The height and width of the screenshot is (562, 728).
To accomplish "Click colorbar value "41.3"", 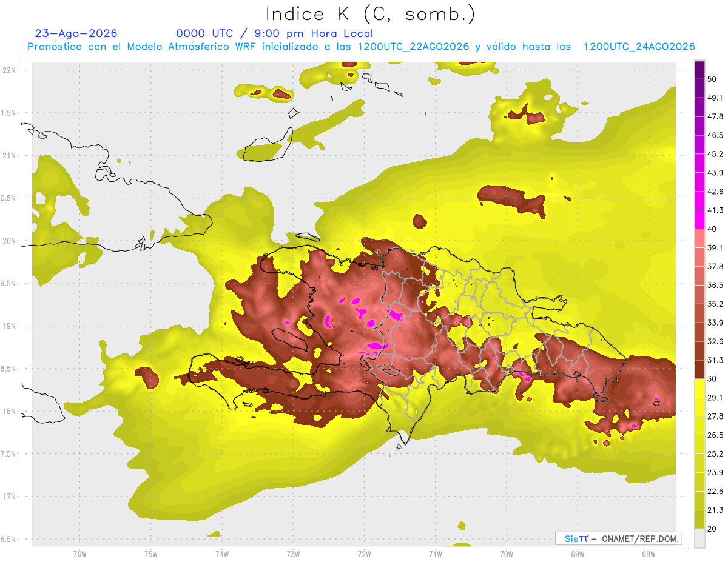I will tap(715, 210).
